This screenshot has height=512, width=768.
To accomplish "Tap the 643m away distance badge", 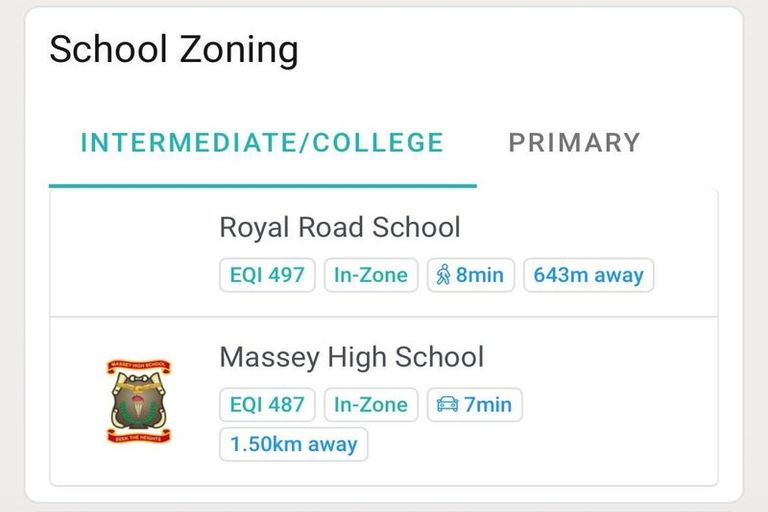I will (588, 275).
